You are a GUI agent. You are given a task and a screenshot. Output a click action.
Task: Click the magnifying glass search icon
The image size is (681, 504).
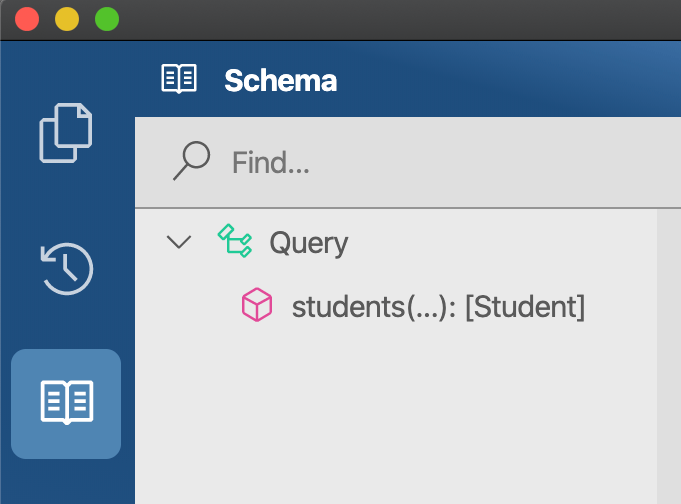pyautogui.click(x=190, y=160)
